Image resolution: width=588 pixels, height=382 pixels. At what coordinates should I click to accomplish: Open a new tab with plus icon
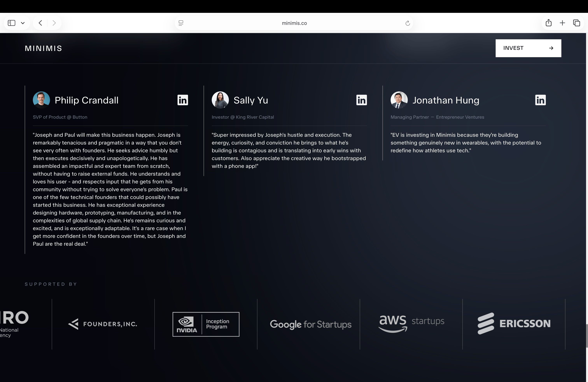pyautogui.click(x=562, y=23)
